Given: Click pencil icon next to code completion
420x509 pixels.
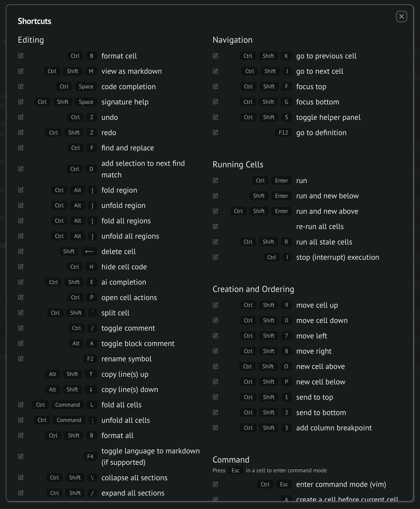Looking at the screenshot, I should [x=21, y=87].
